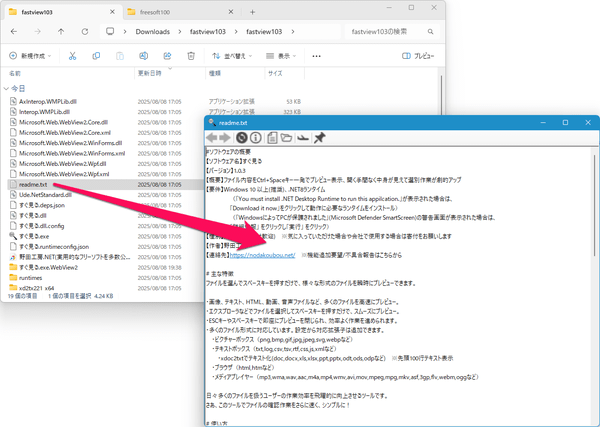Sort by 名前 column header

tap(15, 73)
